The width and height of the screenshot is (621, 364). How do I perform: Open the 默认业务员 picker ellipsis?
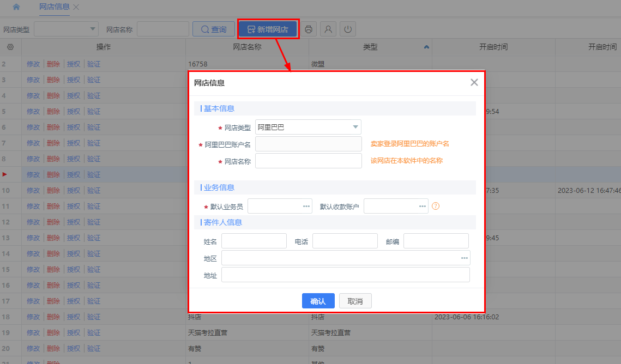pos(306,206)
